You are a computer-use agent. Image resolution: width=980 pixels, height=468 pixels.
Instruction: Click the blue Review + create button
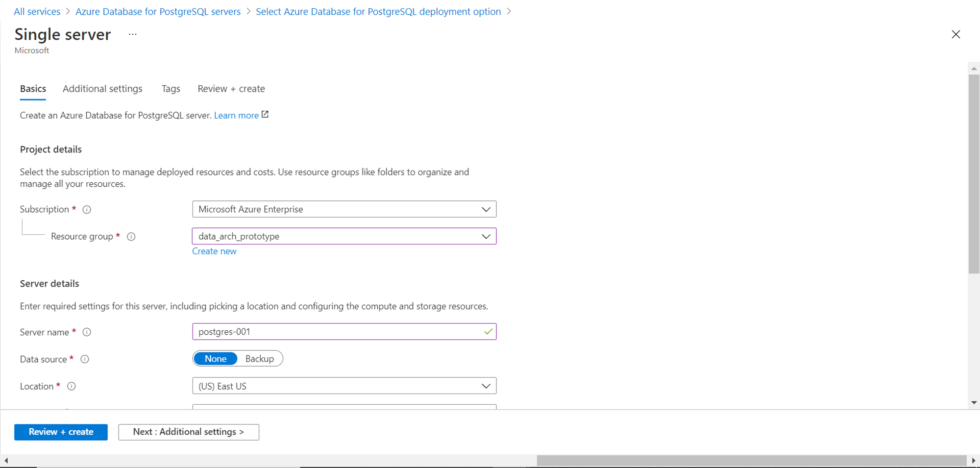pyautogui.click(x=61, y=432)
